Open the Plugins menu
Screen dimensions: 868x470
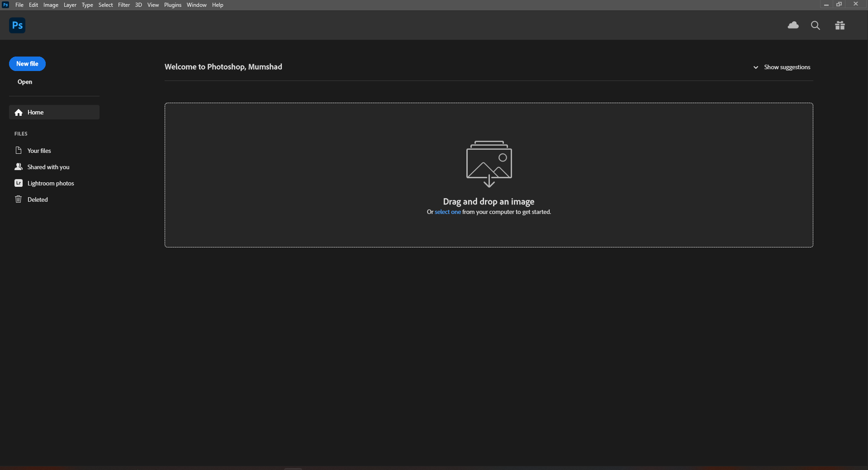point(173,5)
